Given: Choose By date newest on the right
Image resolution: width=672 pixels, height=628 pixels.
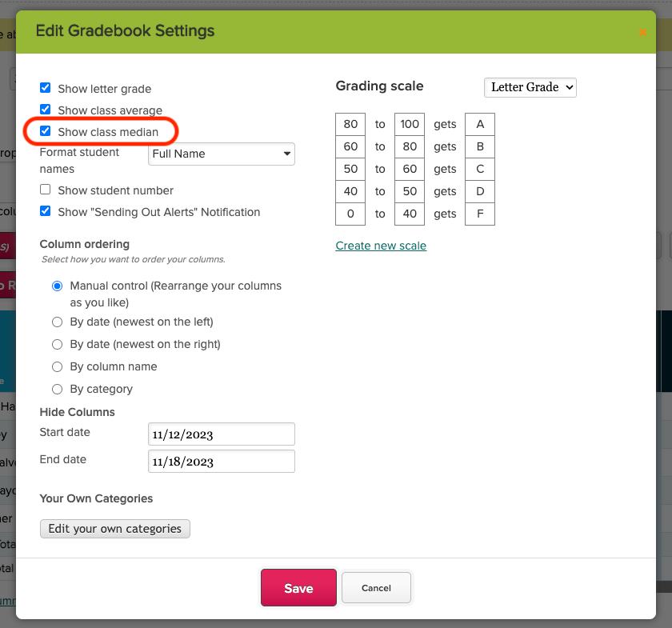Looking at the screenshot, I should tap(57, 344).
